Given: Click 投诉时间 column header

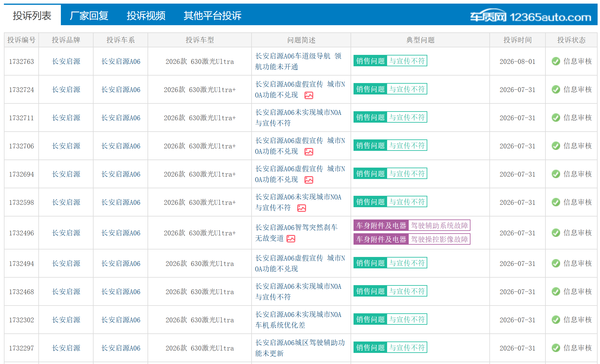Looking at the screenshot, I should point(518,40).
